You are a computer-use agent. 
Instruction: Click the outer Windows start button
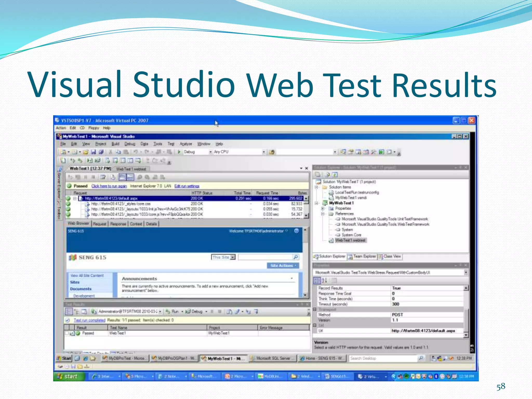69,376
